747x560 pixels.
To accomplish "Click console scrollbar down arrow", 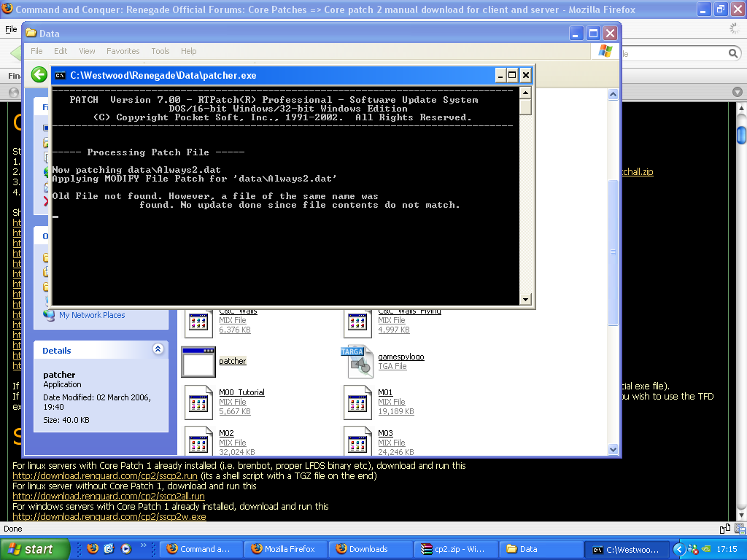I will (x=525, y=299).
